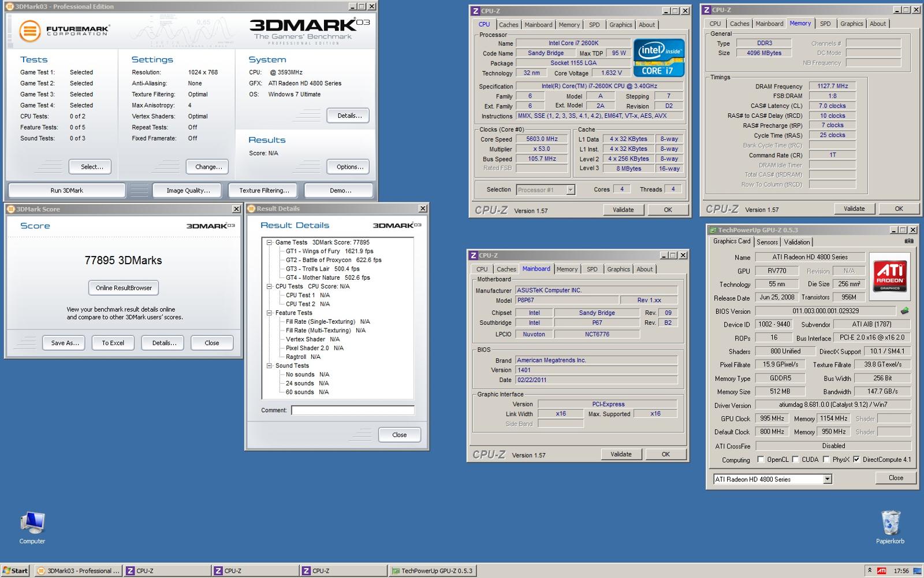924x578 pixels.
Task: Collapse the Game Tests tree node
Action: coord(269,242)
